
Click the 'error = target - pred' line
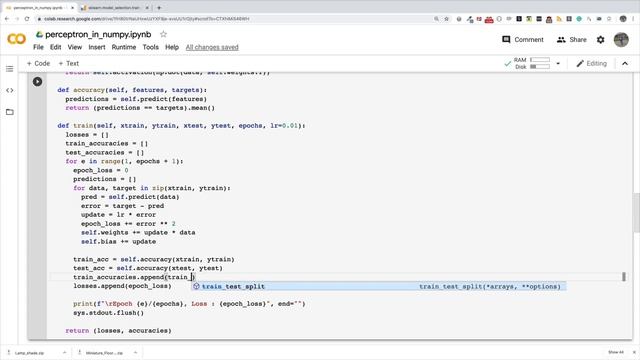pos(122,206)
